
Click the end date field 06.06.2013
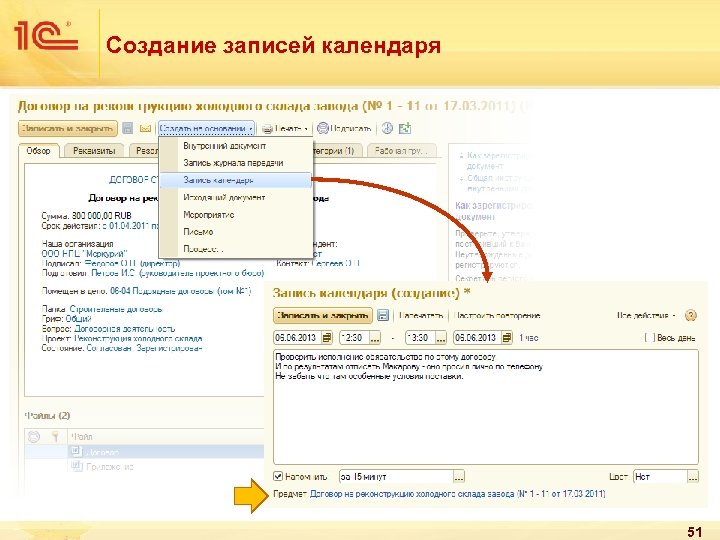[477, 338]
